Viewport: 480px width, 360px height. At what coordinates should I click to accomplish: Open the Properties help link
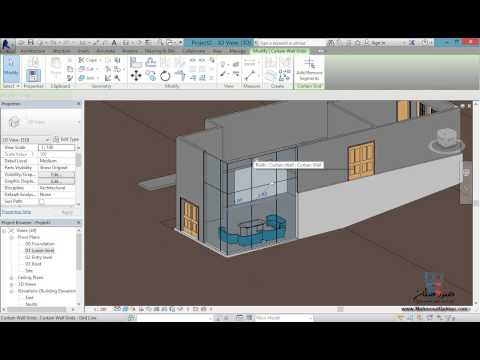point(16,212)
